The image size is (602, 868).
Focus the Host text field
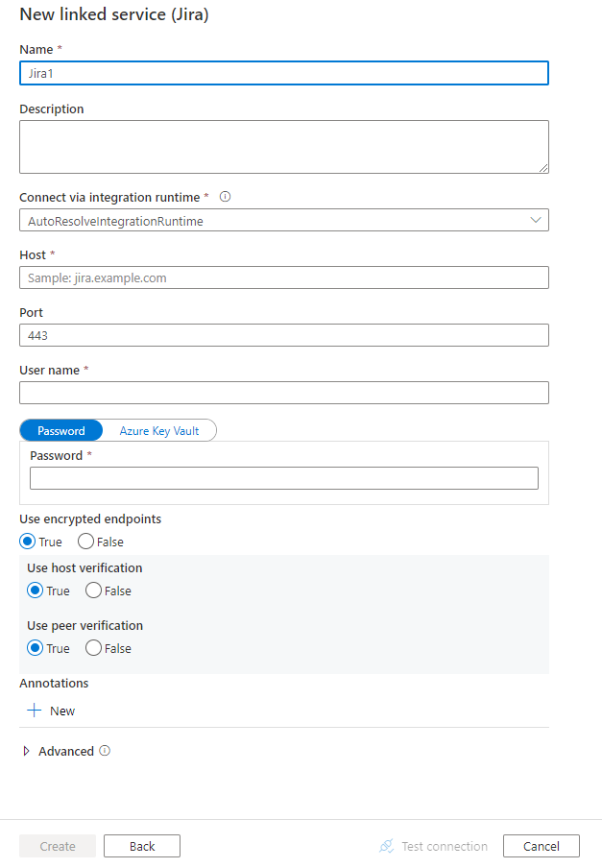284,277
